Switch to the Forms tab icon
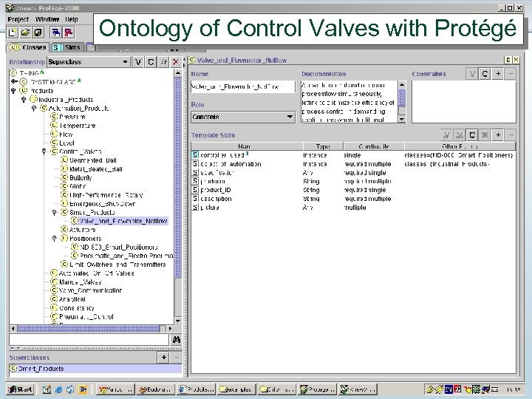This screenshot has height=399, width=532. [90, 47]
